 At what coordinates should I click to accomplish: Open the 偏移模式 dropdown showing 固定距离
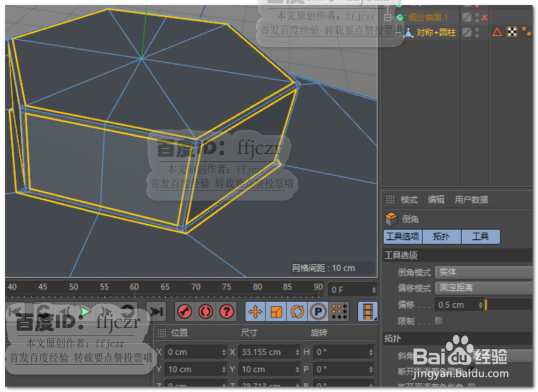tap(484, 287)
